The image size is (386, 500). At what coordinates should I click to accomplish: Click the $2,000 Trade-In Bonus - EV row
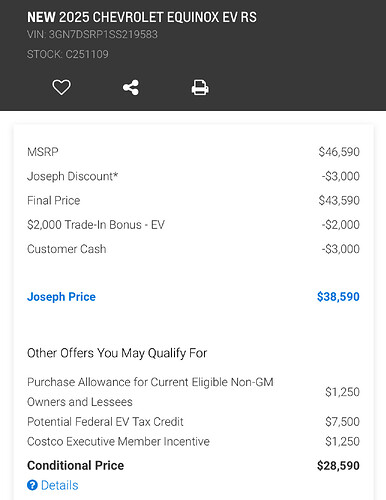(193, 225)
